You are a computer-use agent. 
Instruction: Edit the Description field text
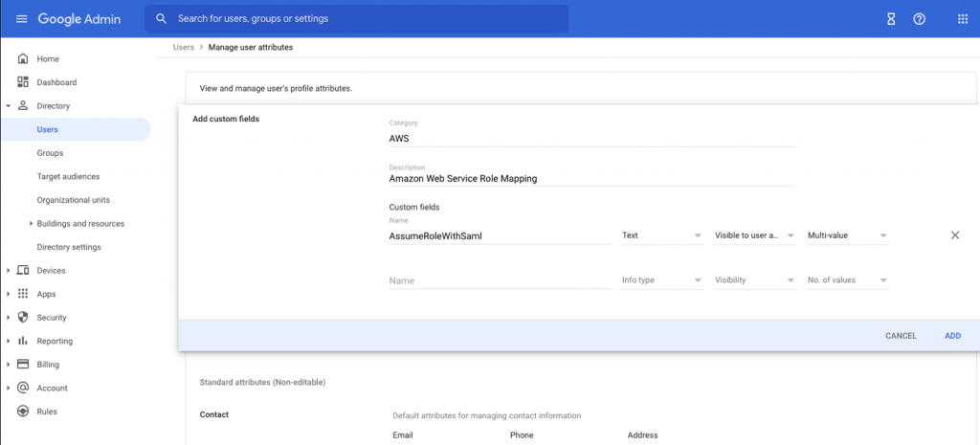tap(591, 178)
